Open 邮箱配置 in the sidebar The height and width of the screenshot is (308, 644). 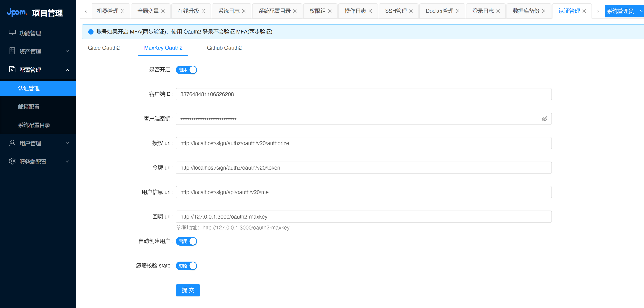[x=29, y=107]
